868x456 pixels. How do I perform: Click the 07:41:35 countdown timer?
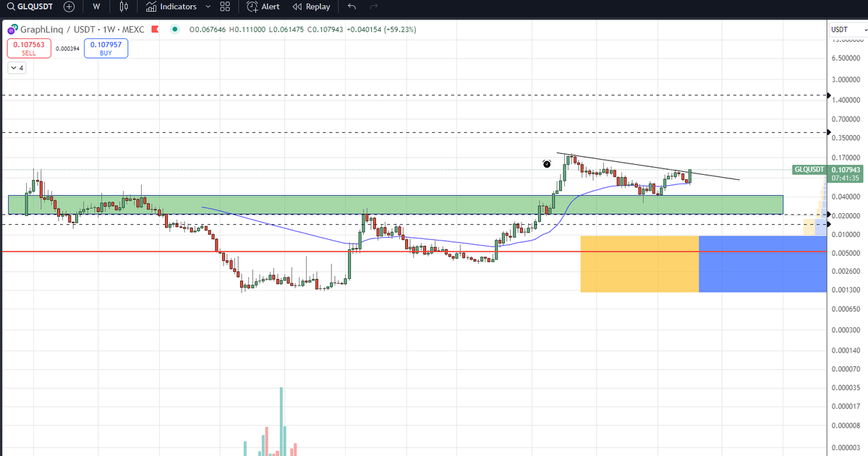[846, 178]
